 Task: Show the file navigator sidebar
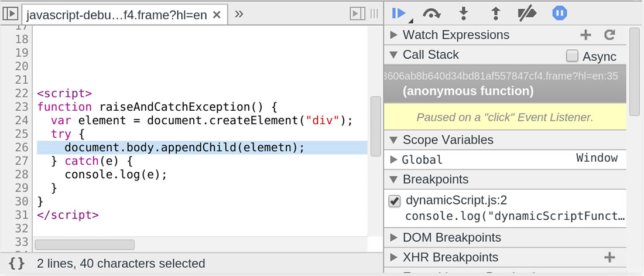tap(10, 14)
